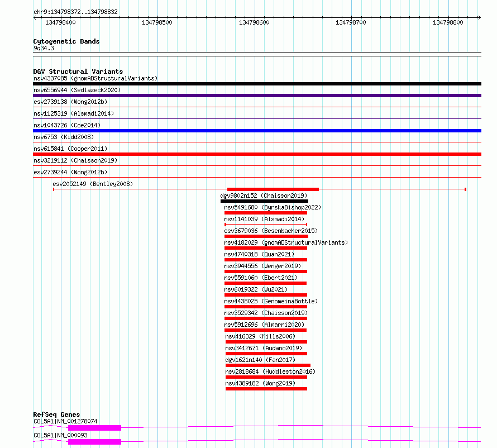
Task: Click the chr9:134798372..134798832 region label
Action: [x=75, y=12]
